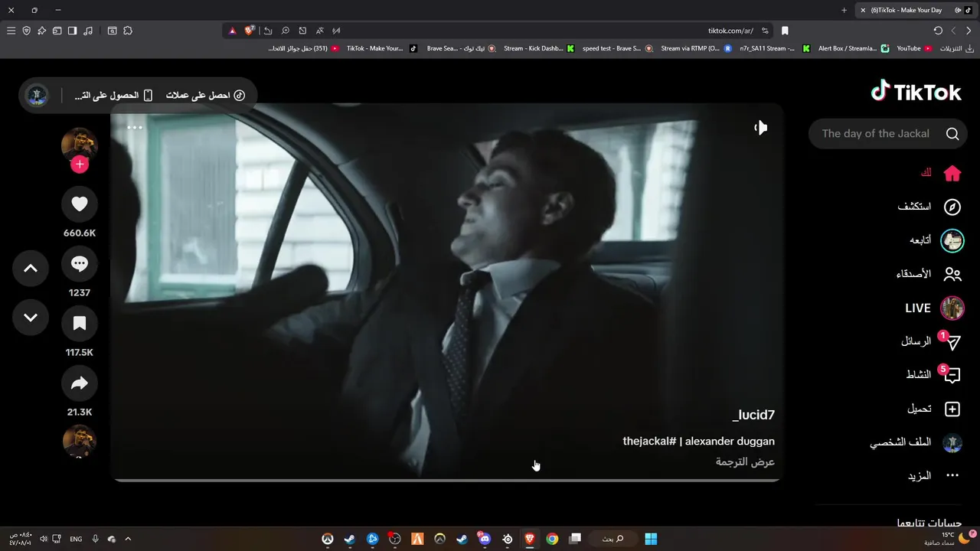The image size is (980, 551).
Task: Click the TikTok logo
Action: 916,92
